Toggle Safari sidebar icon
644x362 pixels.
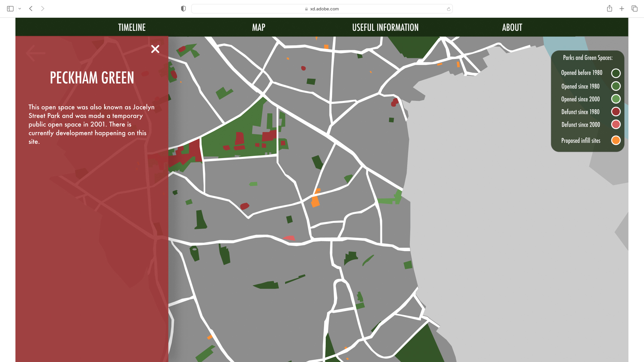point(10,9)
